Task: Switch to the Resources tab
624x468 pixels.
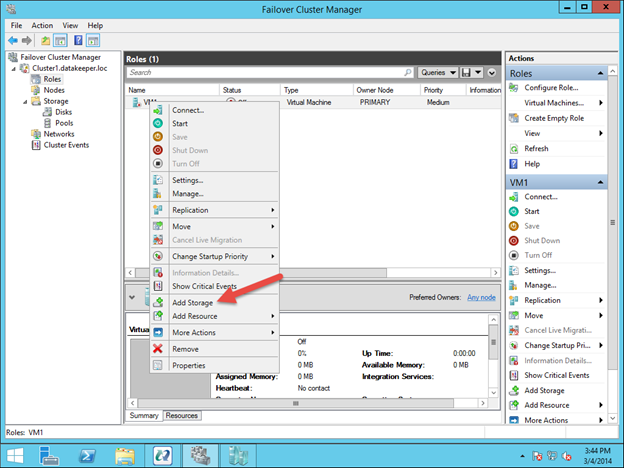Action: tap(181, 415)
